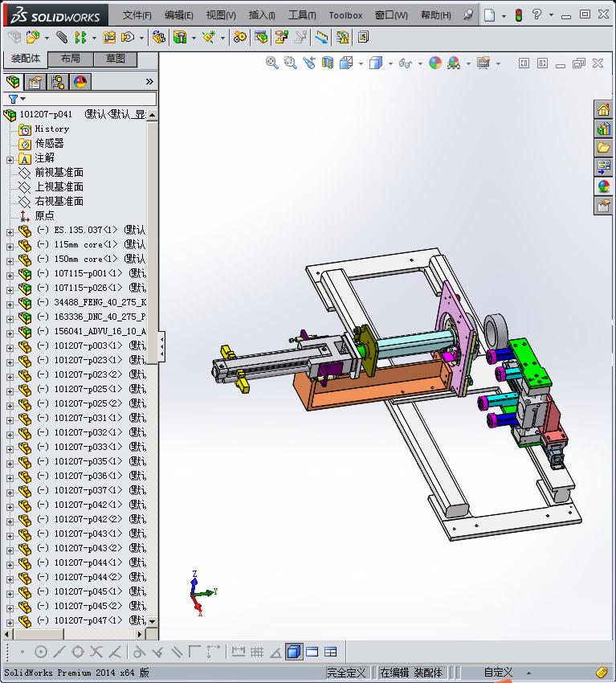
Task: Switch to the 布局 tab
Action: coord(70,59)
